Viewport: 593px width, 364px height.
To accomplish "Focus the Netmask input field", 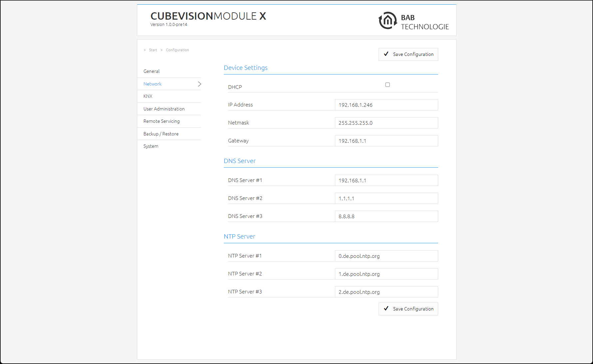I will [x=386, y=123].
